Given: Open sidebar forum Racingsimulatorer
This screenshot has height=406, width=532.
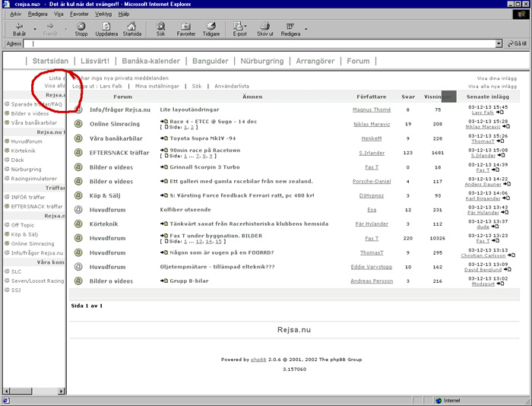Looking at the screenshot, I should 34,179.
